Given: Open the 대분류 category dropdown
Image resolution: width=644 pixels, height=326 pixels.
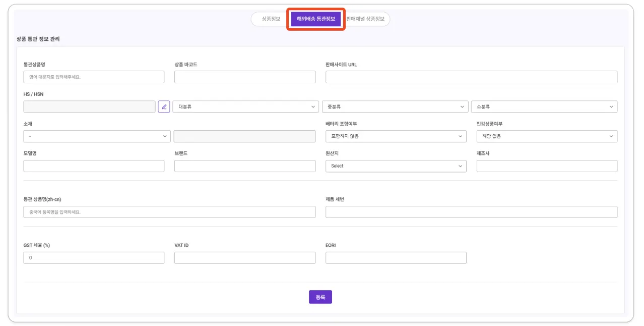Looking at the screenshot, I should click(245, 106).
